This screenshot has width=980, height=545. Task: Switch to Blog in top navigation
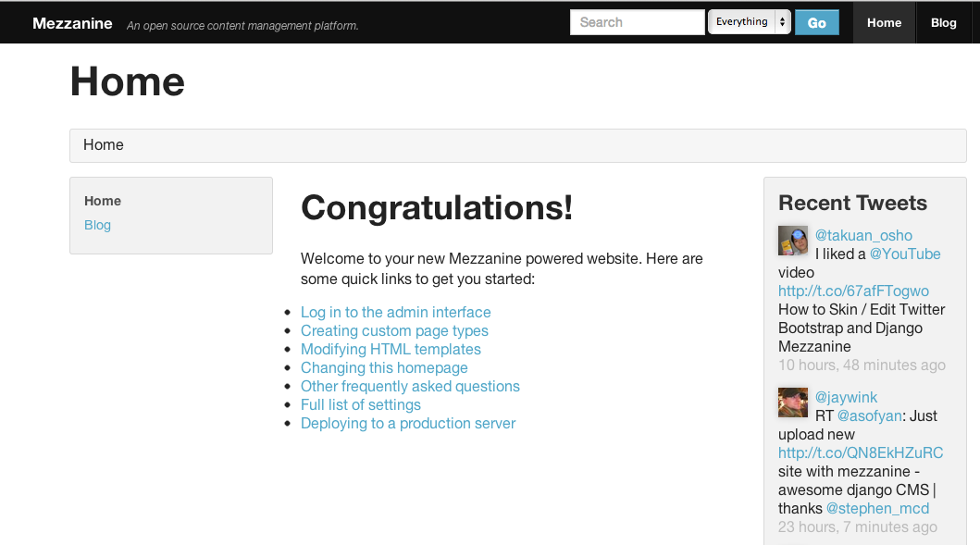coord(943,23)
